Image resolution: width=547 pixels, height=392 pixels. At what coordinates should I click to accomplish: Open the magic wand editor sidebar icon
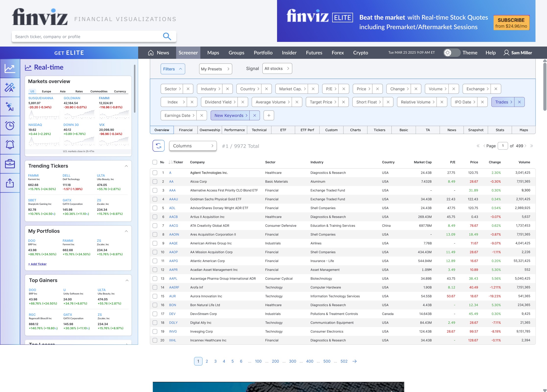pyautogui.click(x=10, y=87)
